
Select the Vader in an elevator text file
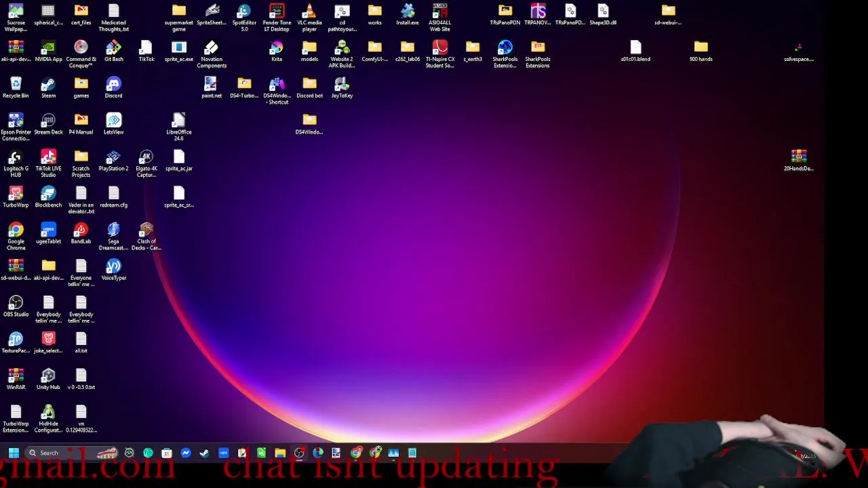click(x=81, y=201)
